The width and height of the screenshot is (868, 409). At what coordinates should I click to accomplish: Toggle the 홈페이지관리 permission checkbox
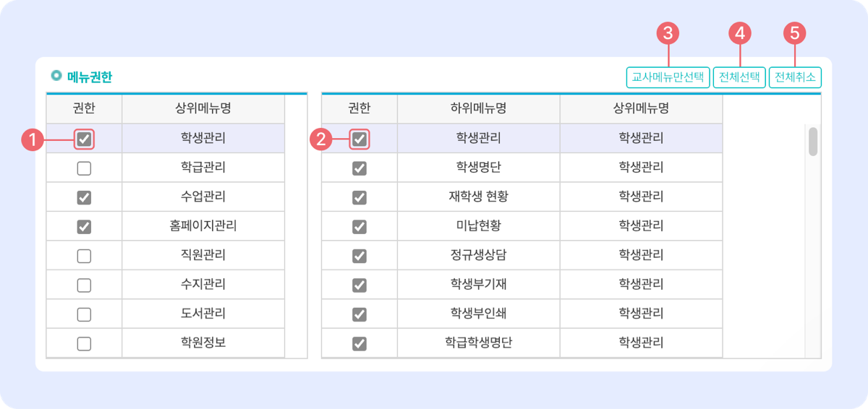tap(84, 227)
